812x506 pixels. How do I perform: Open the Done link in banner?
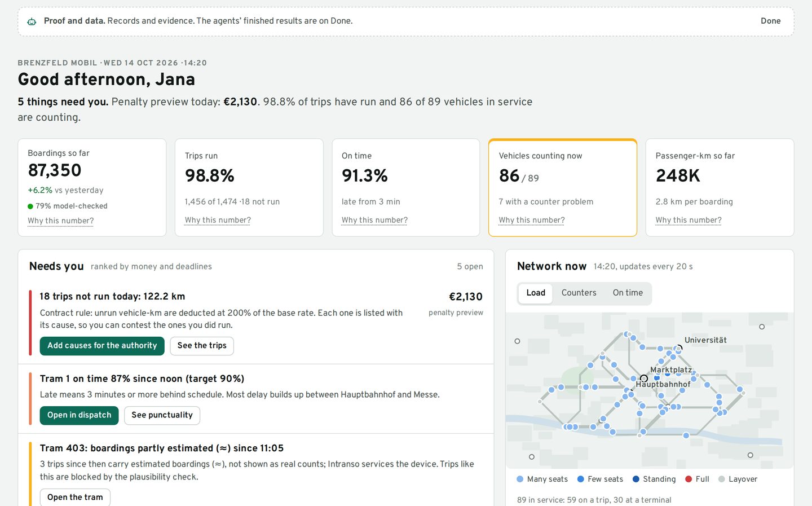pos(770,21)
